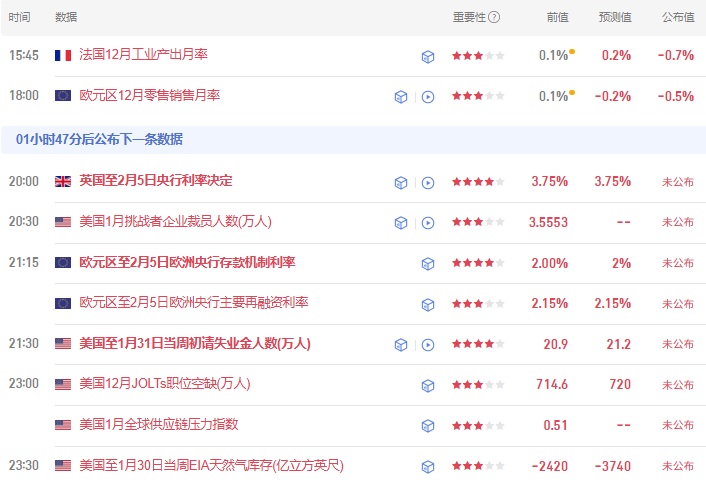Screen dimensions: 706x486
Task: Click the cube icon for 法国12月工业产出月率
Action: coord(428,56)
